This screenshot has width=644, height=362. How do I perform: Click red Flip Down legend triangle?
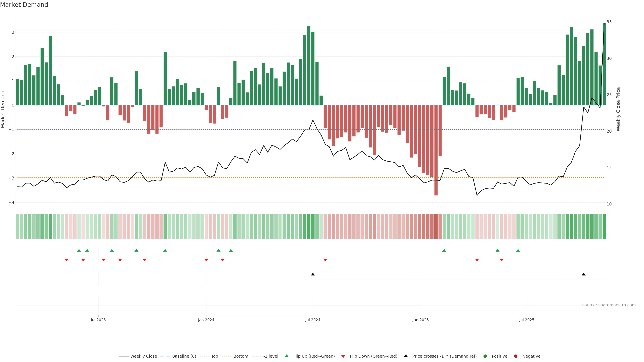(x=343, y=356)
